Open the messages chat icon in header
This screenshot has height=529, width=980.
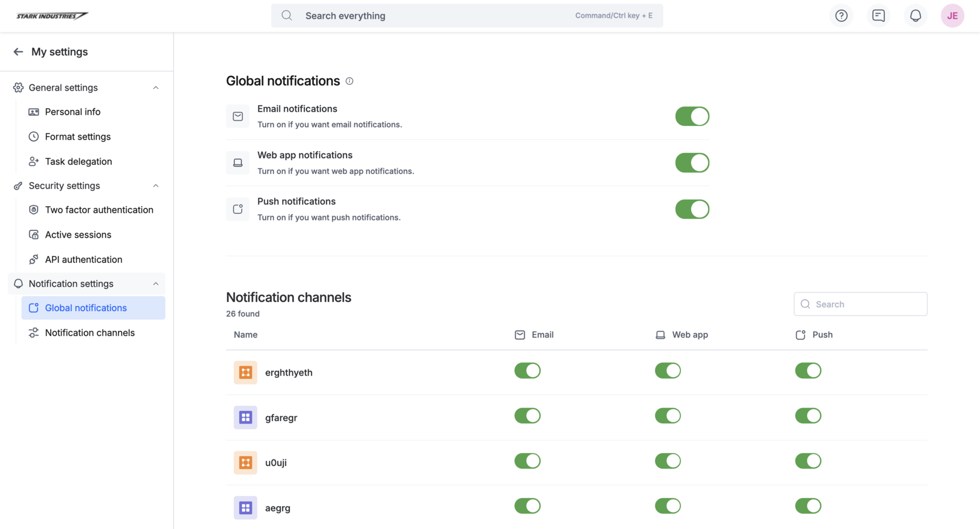pos(878,16)
